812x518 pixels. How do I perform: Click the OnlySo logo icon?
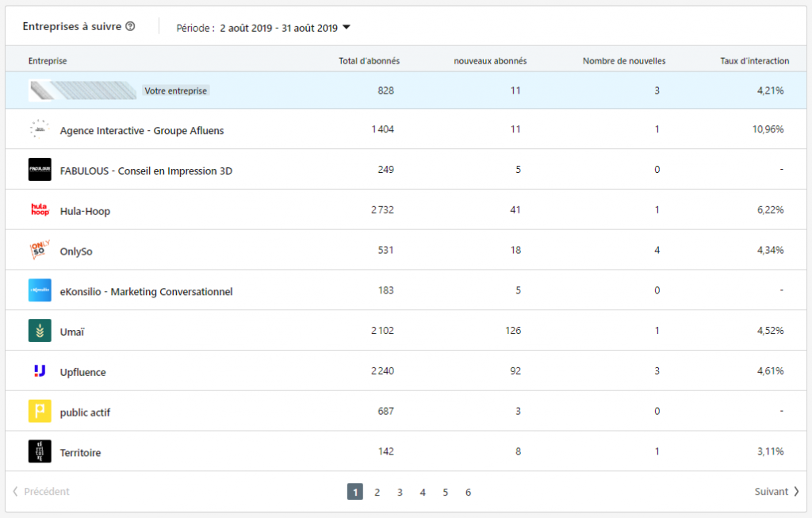point(40,250)
